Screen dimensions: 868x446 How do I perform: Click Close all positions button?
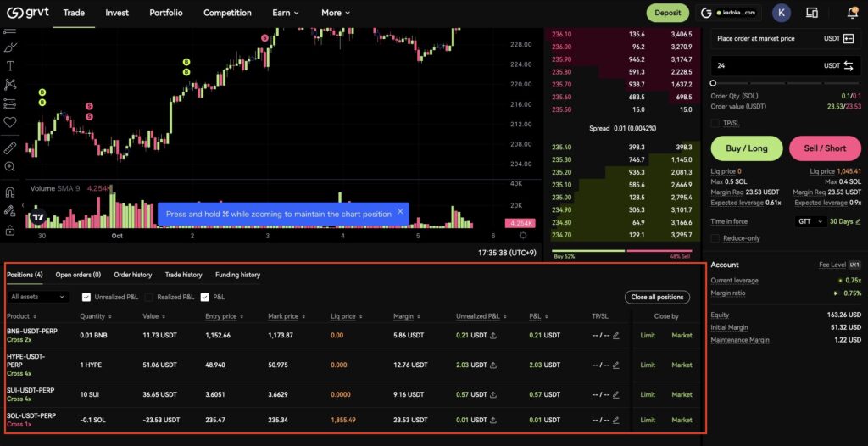click(656, 297)
